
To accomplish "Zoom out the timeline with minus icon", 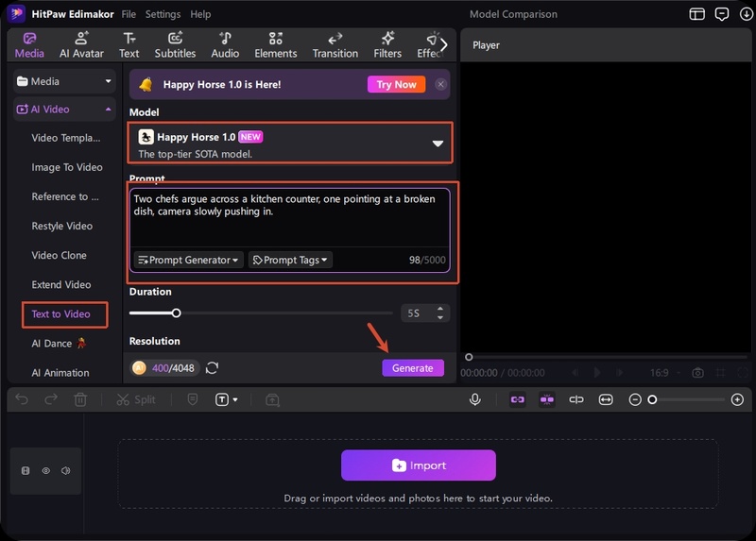I will click(635, 399).
